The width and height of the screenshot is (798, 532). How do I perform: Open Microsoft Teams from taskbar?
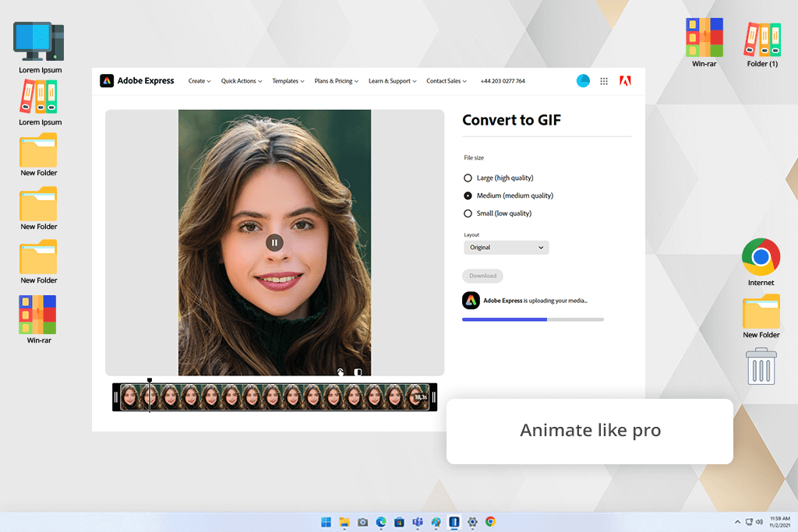[418, 522]
